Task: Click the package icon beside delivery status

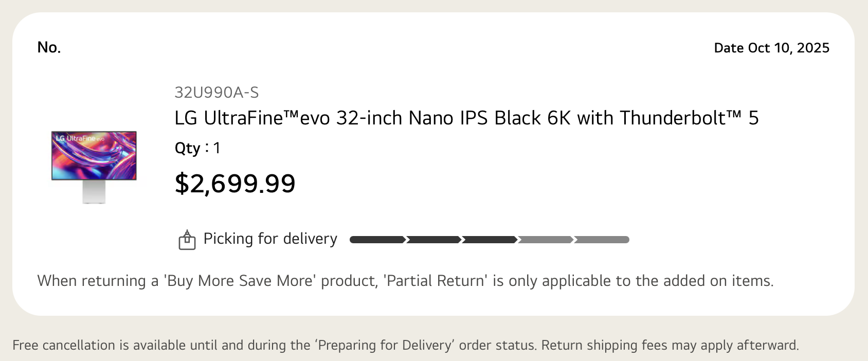Action: click(x=187, y=240)
